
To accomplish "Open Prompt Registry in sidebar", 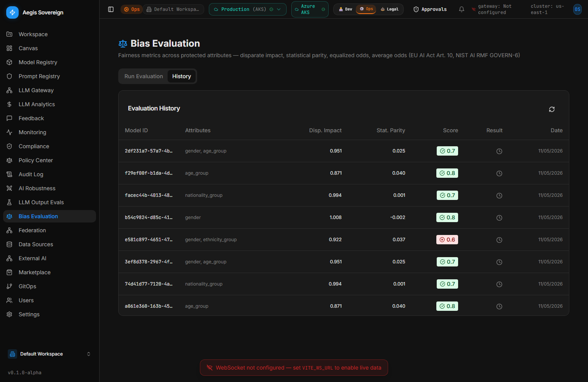I will (49, 76).
